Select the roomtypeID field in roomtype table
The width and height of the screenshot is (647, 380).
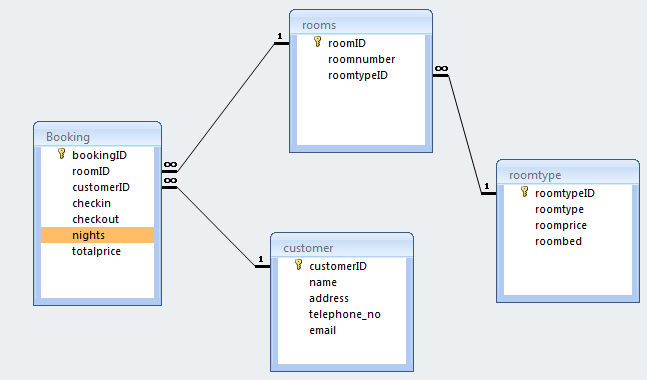[x=568, y=193]
